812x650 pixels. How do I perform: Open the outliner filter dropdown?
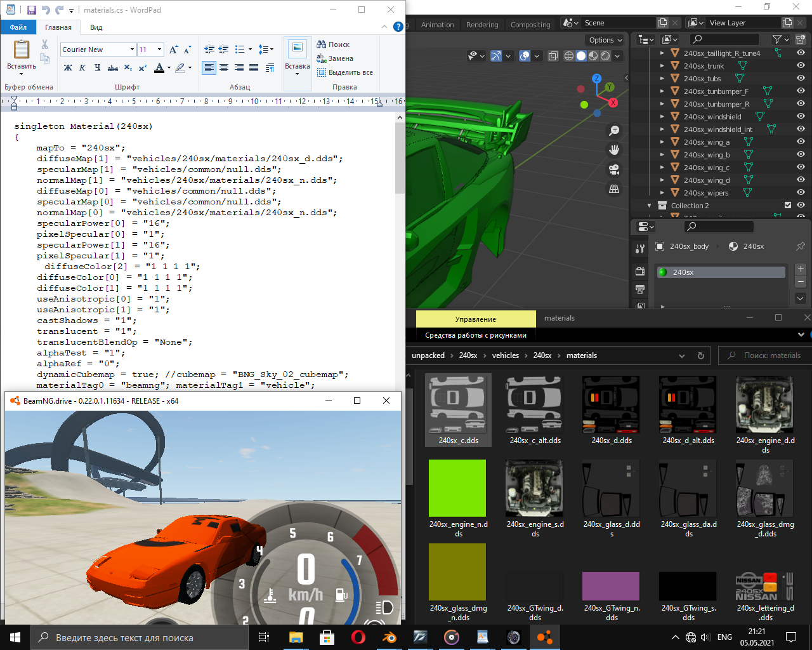pyautogui.click(x=781, y=39)
